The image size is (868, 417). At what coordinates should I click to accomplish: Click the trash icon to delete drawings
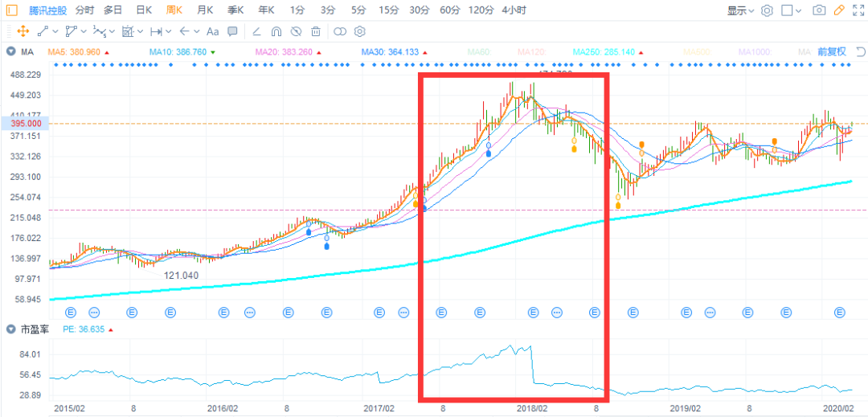tap(316, 31)
